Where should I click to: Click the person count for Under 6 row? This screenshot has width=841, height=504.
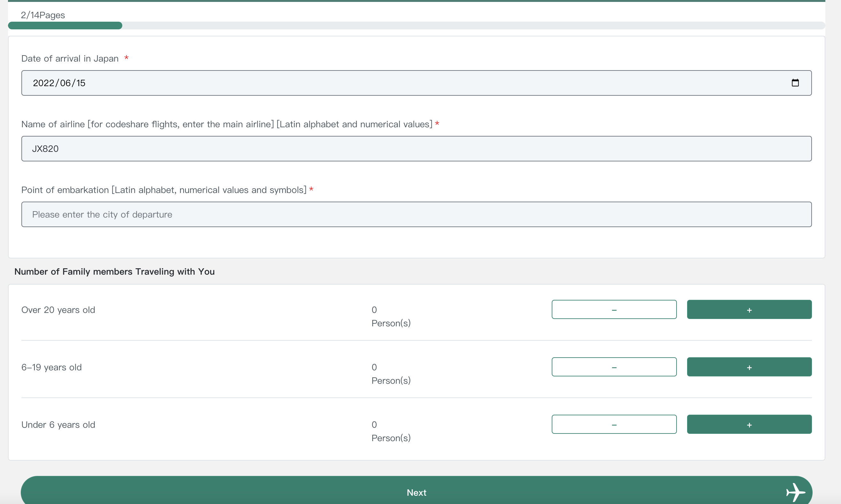pos(391,431)
